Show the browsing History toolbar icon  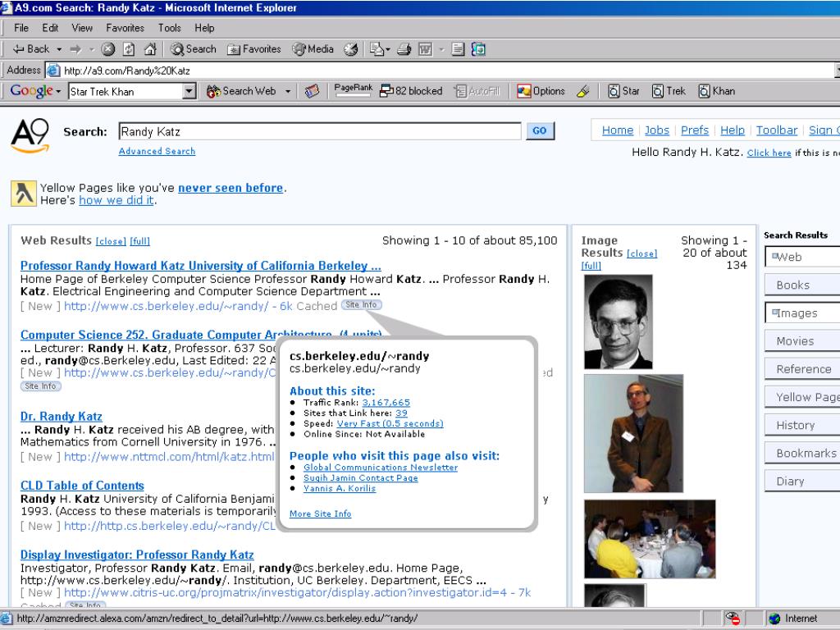coord(351,49)
